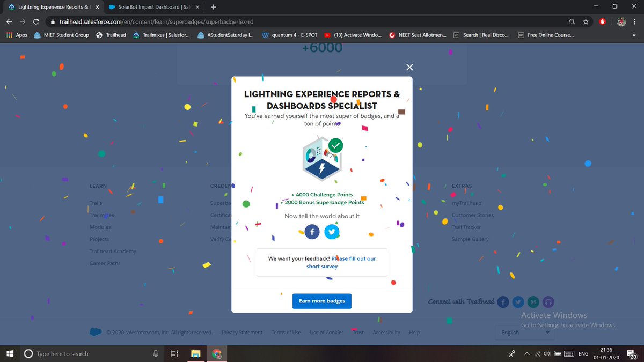The width and height of the screenshot is (644, 362).
Task: Open volume control in system tray
Action: pyautogui.click(x=547, y=353)
